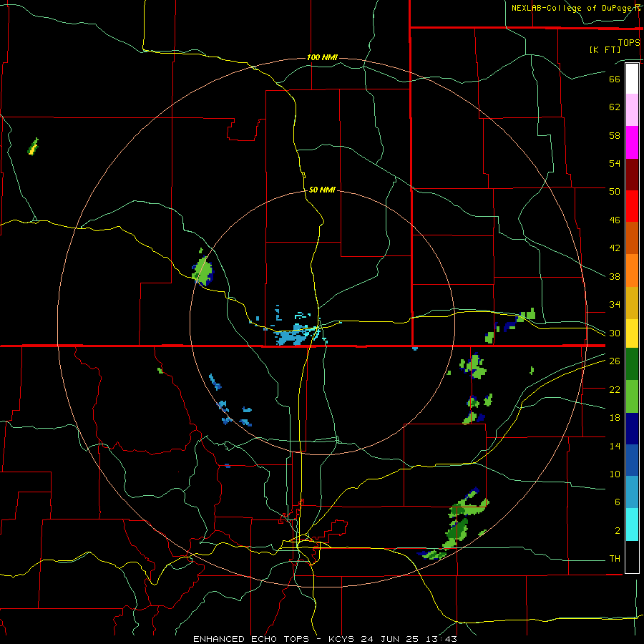Click the navy 14-18 kft legend swatch
This screenshot has width=644, height=644.
[632, 429]
